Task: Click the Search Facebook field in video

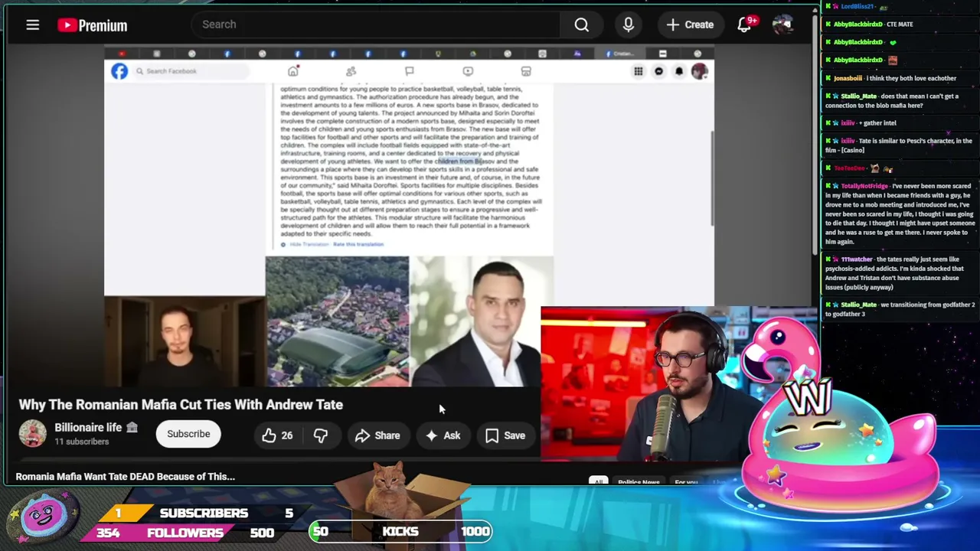Action: click(x=190, y=71)
